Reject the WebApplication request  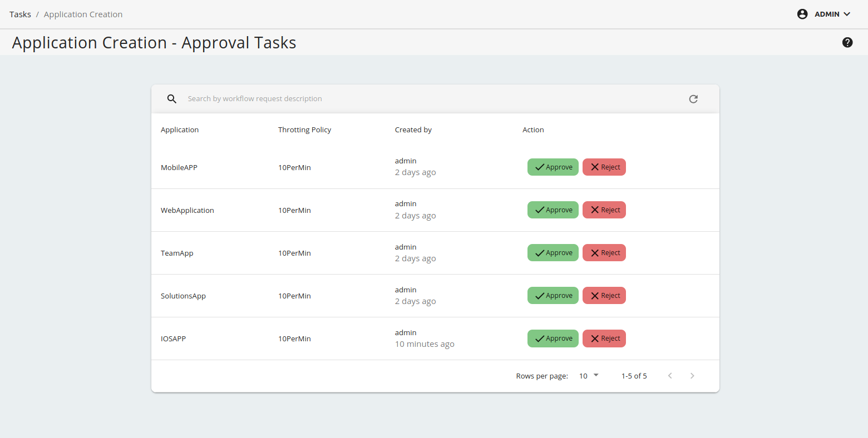pyautogui.click(x=604, y=210)
